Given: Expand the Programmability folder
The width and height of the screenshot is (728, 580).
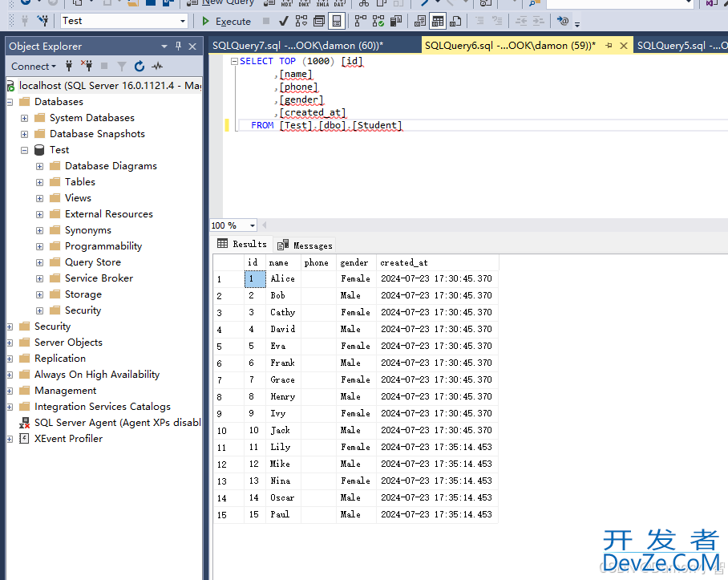Looking at the screenshot, I should 40,246.
